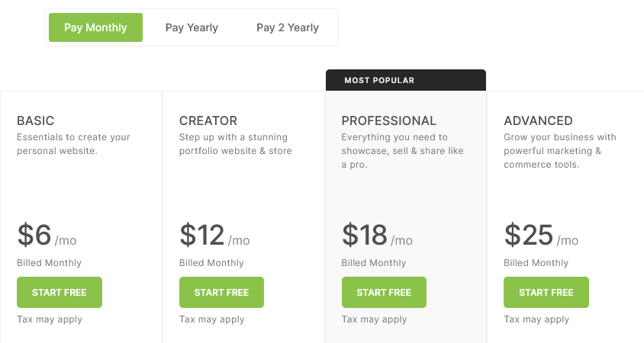
Task: Click "Tax may apply" under the Advanced plan
Action: click(536, 319)
